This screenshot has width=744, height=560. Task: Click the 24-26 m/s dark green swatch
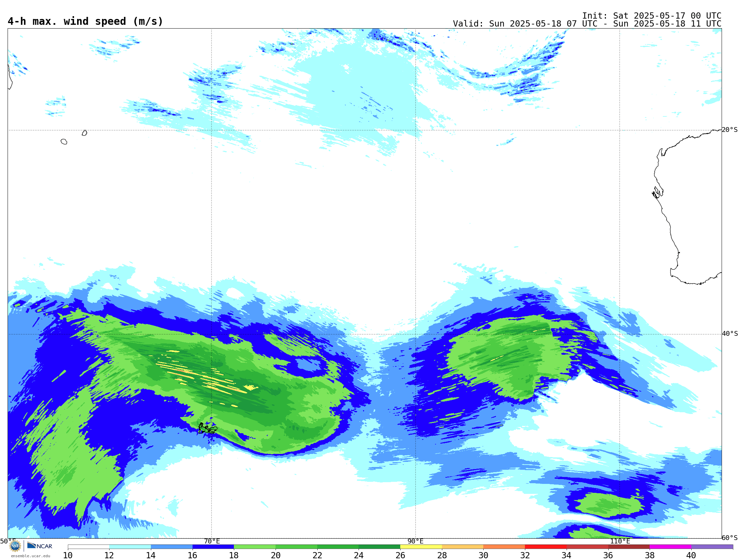pos(380,547)
